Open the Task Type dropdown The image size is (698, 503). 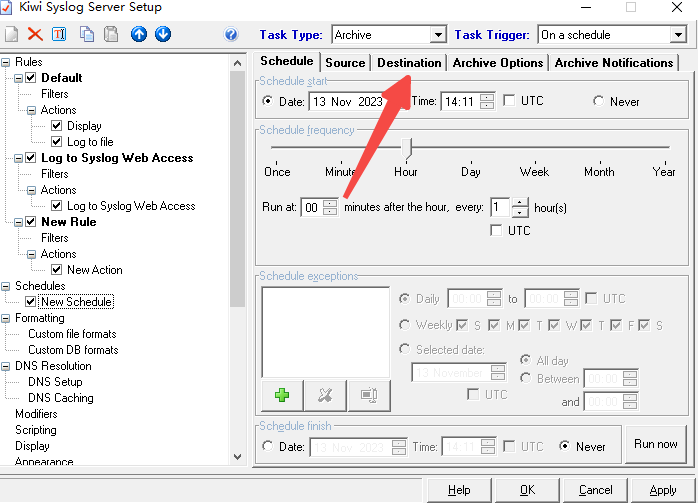point(438,35)
